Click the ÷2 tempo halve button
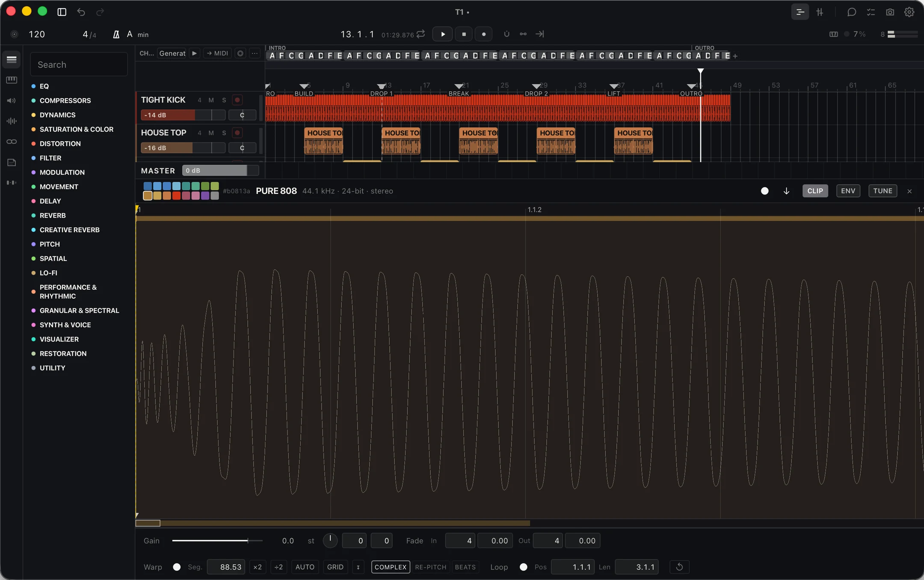Screen dimensions: 924x580 click(x=278, y=567)
